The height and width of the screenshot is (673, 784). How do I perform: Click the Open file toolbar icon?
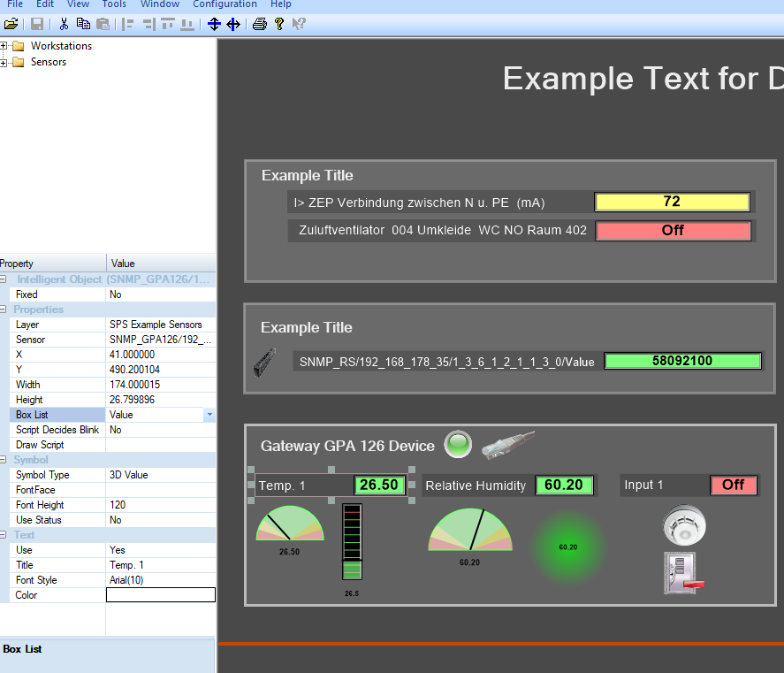pos(11,25)
